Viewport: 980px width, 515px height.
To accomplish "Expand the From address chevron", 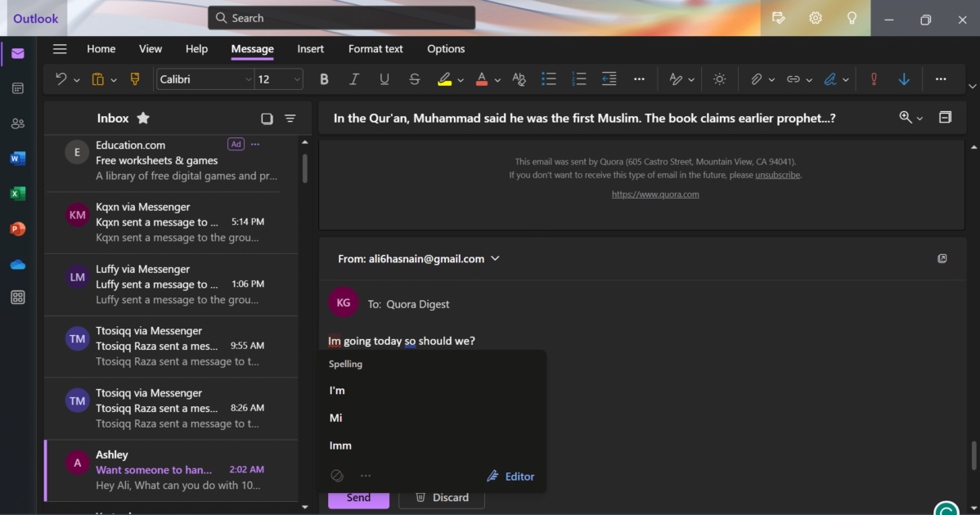I will tap(495, 258).
